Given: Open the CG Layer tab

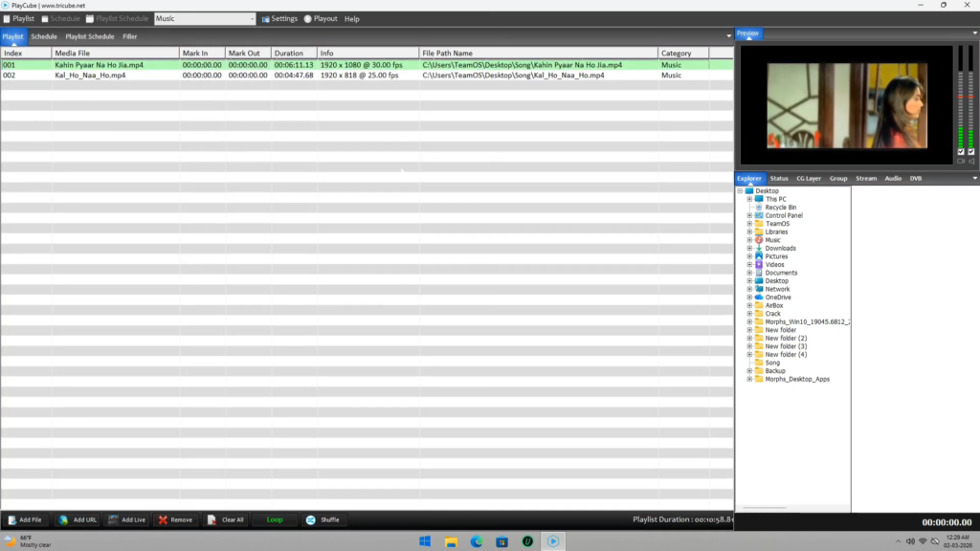Looking at the screenshot, I should click(x=809, y=178).
